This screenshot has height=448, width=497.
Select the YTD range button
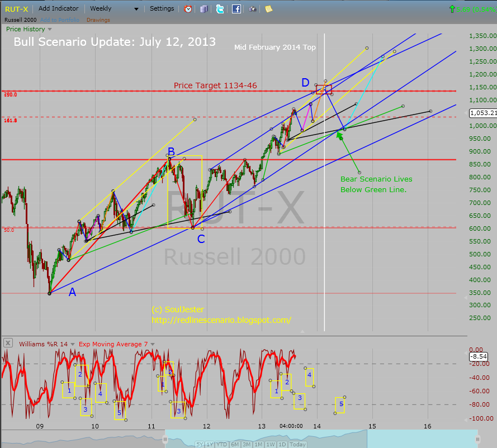point(221,445)
